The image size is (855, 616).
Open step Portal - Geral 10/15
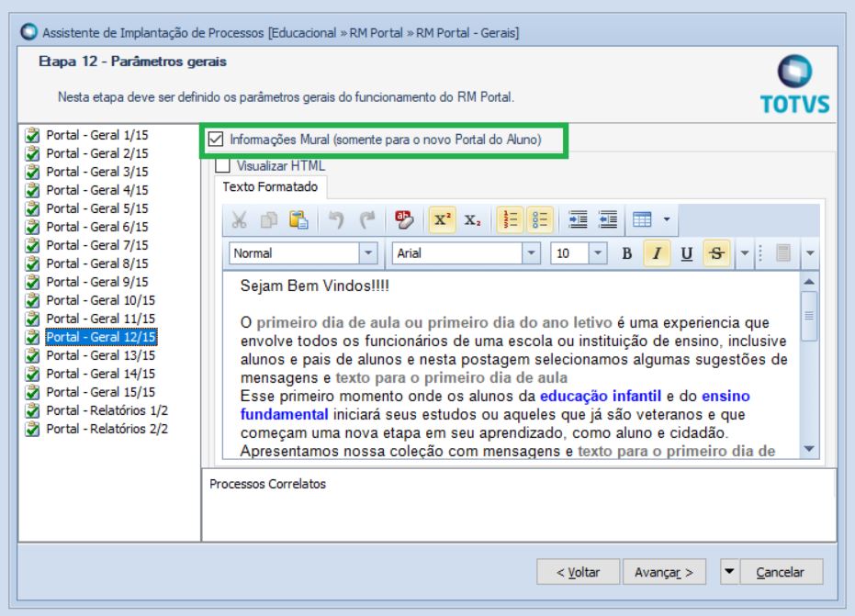(x=100, y=300)
